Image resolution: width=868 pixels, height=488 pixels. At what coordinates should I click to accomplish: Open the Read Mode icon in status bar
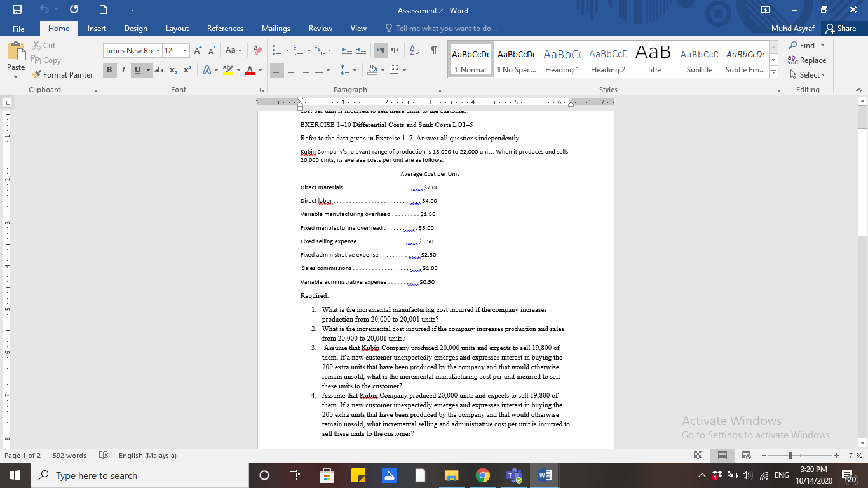(698, 456)
